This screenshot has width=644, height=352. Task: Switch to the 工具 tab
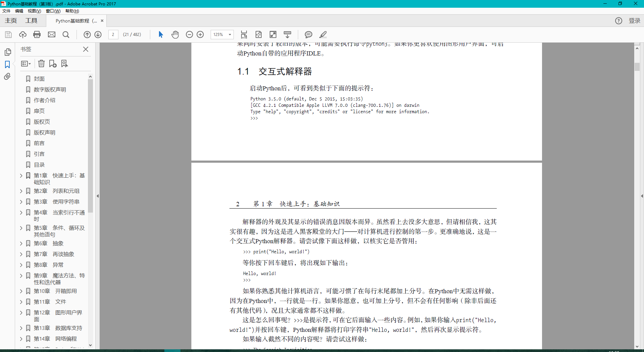(31, 21)
